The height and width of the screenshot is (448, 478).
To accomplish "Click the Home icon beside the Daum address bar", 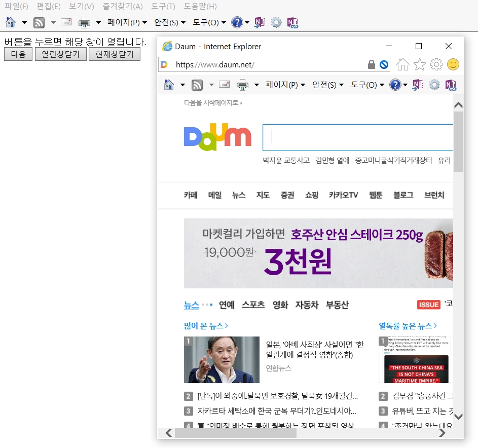I will [x=402, y=64].
